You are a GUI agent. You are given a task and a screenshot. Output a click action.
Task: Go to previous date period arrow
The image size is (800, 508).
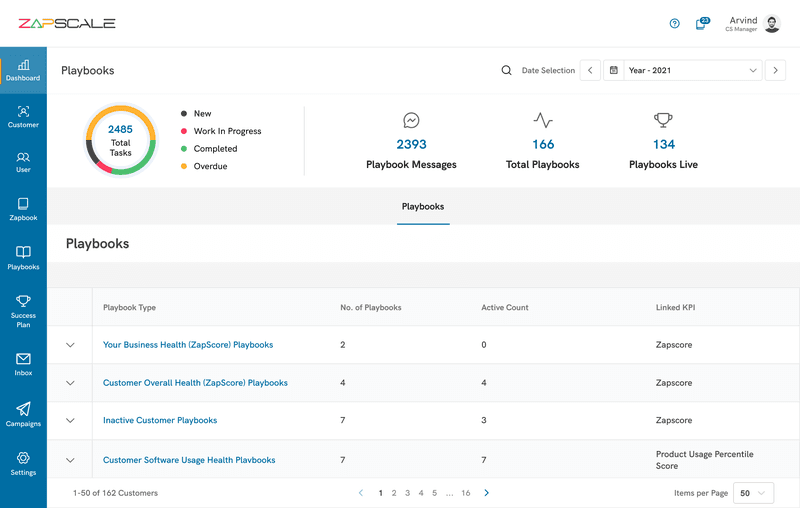[590, 70]
